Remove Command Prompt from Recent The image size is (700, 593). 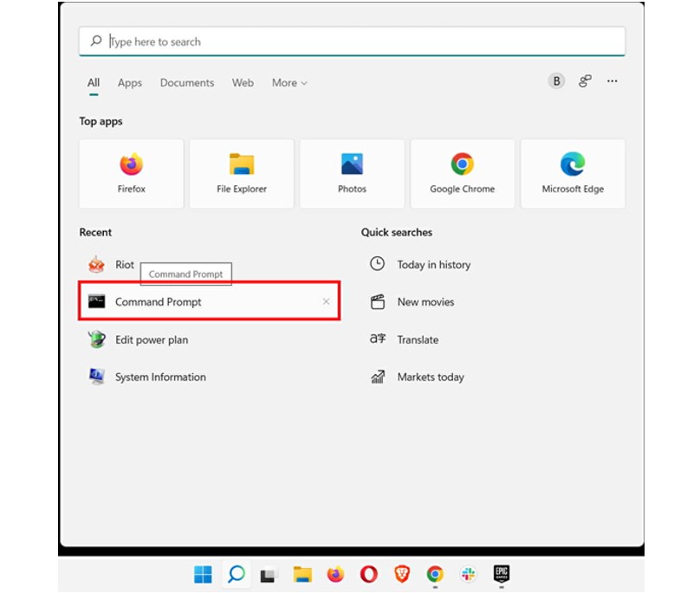(x=326, y=301)
